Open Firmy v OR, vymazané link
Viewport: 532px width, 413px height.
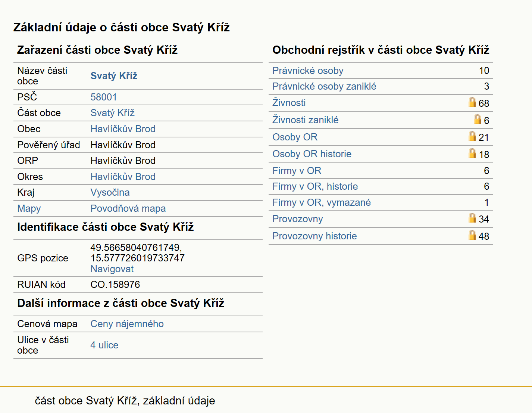point(322,202)
